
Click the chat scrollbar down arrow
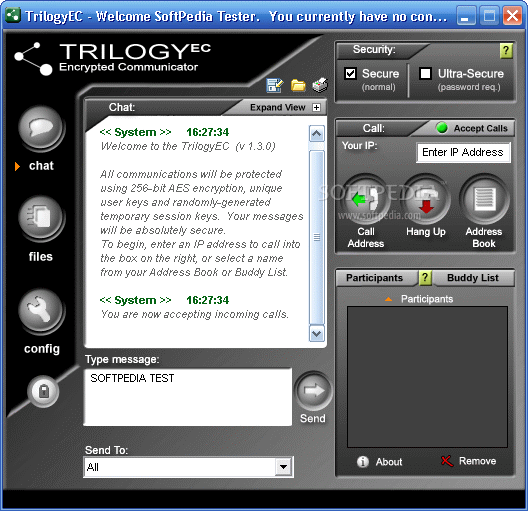click(x=317, y=333)
